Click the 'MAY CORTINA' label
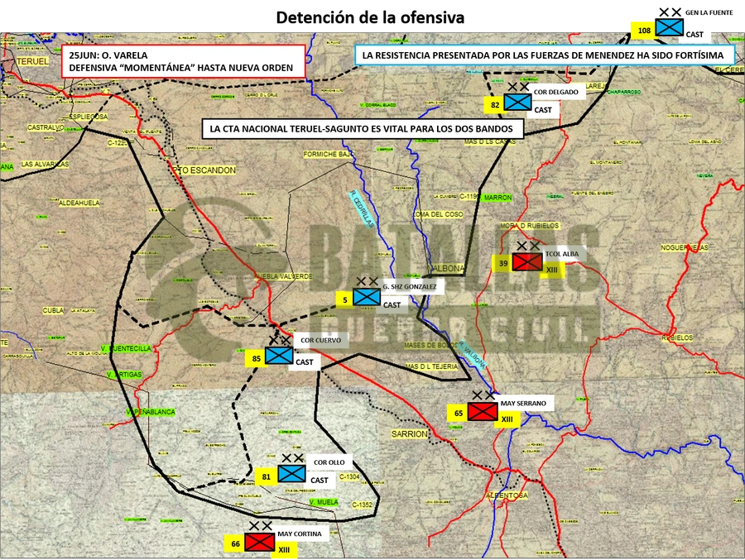This screenshot has height=560, width=745. [300, 534]
